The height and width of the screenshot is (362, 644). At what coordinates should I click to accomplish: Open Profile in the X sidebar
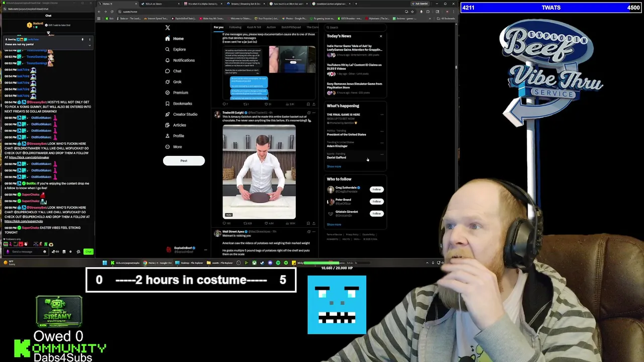click(x=175, y=136)
